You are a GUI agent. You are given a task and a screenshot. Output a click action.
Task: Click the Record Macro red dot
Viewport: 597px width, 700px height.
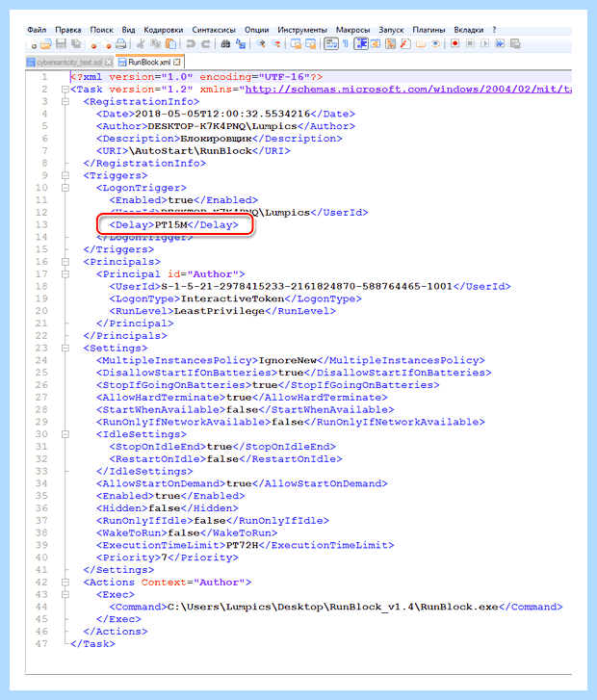pyautogui.click(x=455, y=43)
